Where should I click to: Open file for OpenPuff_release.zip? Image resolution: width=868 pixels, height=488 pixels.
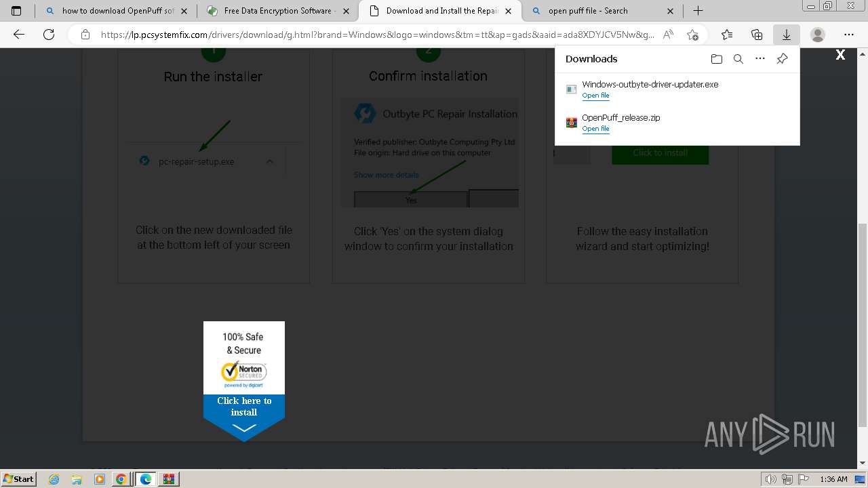[x=595, y=129]
